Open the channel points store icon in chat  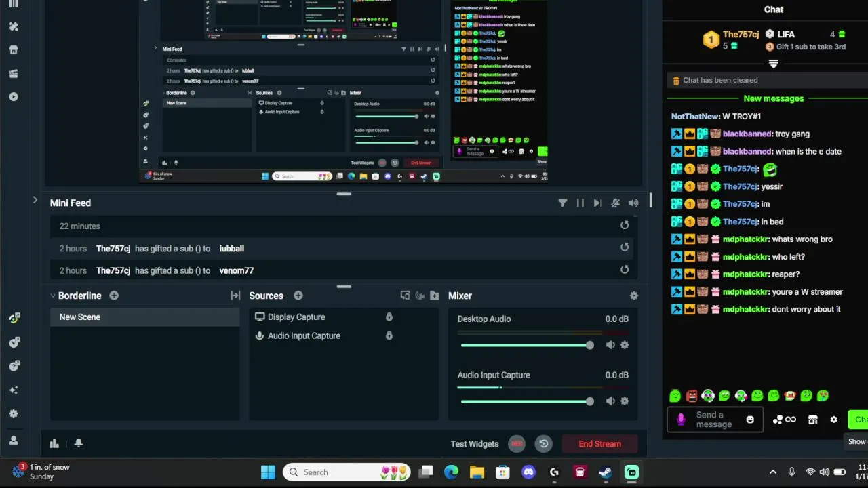[x=813, y=420]
